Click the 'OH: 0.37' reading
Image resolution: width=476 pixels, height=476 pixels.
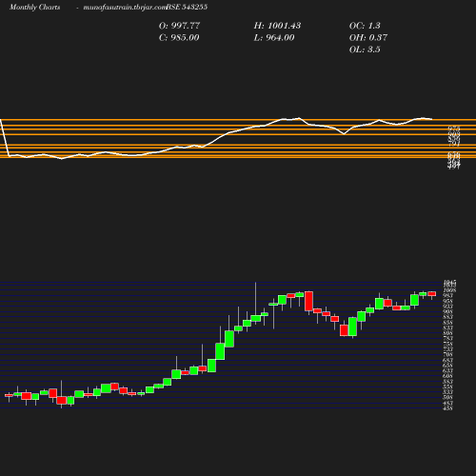pyautogui.click(x=368, y=37)
